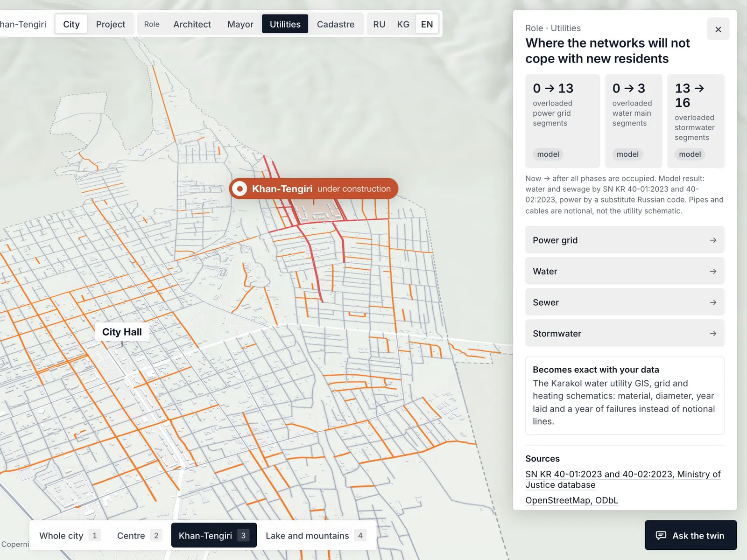This screenshot has width=747, height=560.
Task: Open Sewer network arrow
Action: tap(713, 302)
